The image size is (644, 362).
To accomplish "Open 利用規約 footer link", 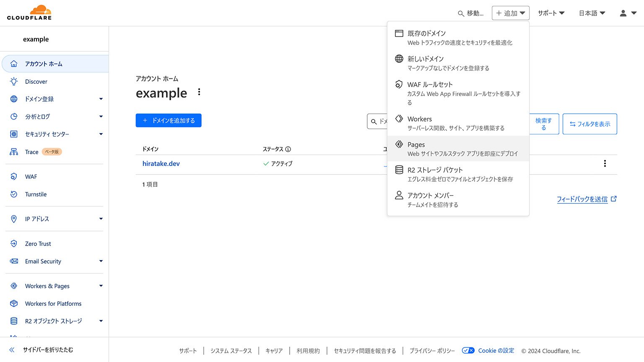I will [308, 351].
